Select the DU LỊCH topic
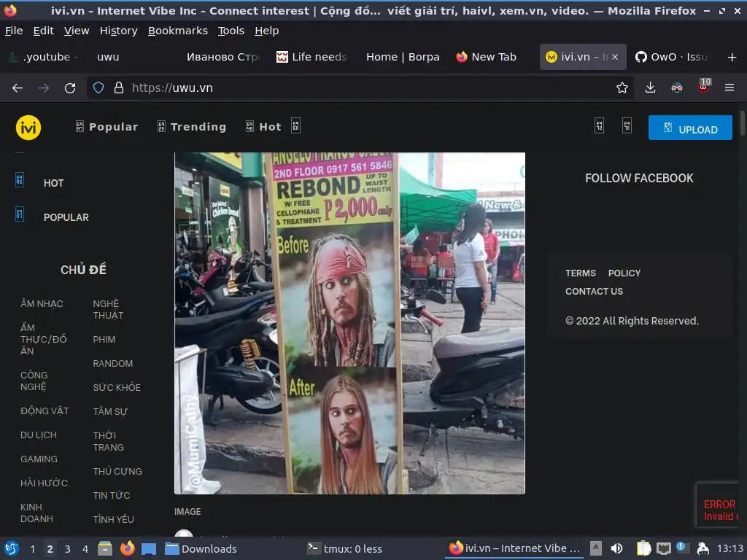Screen dimensions: 747x560 tap(38, 435)
